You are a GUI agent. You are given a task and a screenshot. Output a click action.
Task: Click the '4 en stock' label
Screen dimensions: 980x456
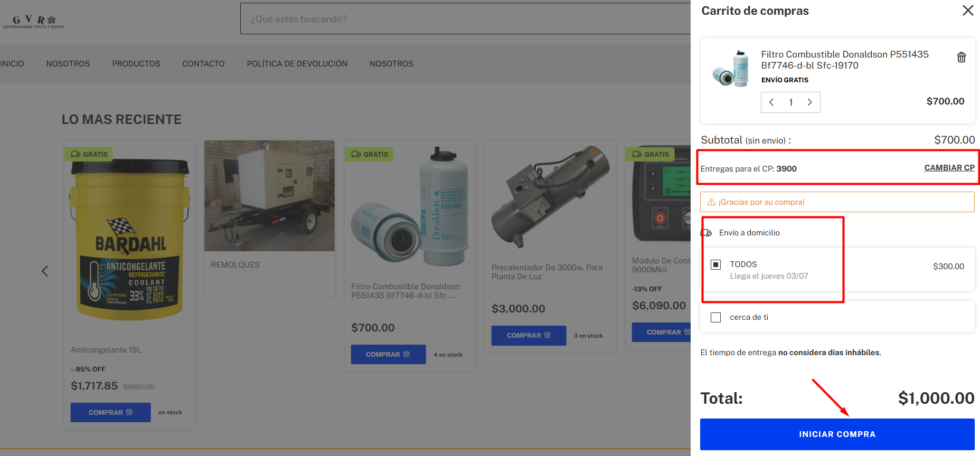pos(448,355)
